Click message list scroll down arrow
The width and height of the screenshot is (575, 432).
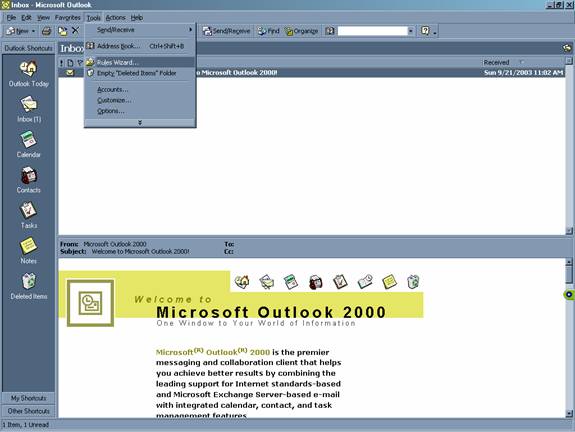pos(569,231)
